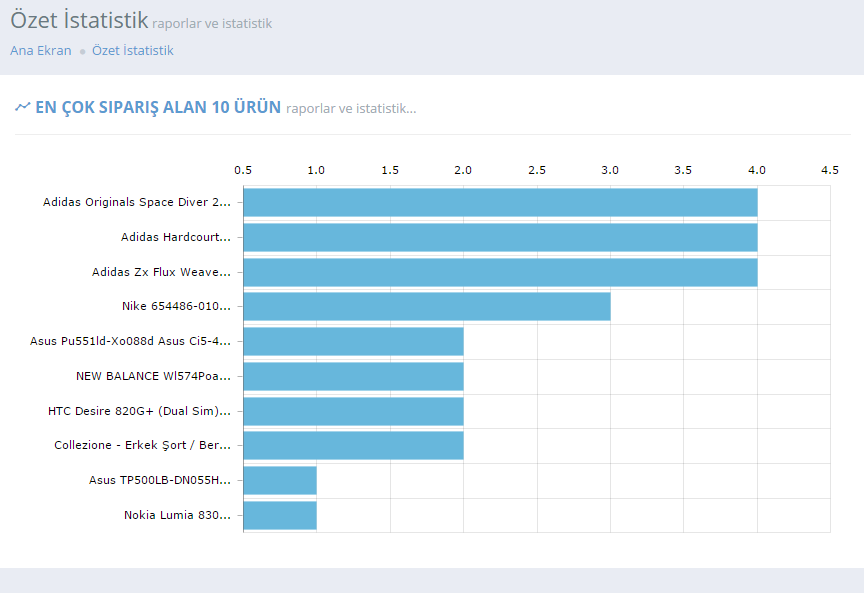Click the Nokia Lumia 830 axis label

tap(177, 515)
